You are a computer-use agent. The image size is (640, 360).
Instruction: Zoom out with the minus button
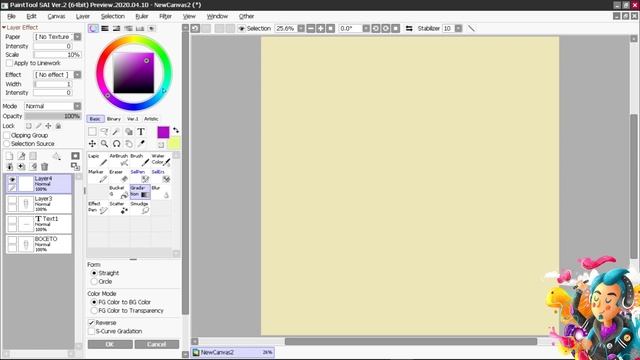click(311, 28)
